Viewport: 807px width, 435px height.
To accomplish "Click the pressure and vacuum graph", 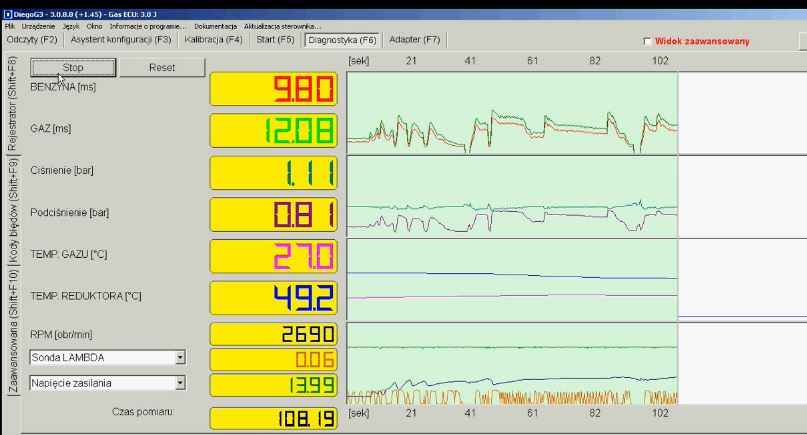I will (x=513, y=197).
